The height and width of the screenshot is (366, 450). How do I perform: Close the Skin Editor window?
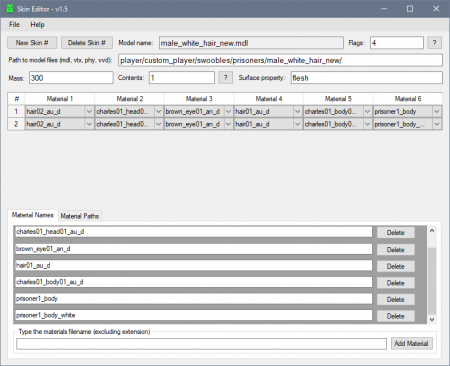click(436, 9)
